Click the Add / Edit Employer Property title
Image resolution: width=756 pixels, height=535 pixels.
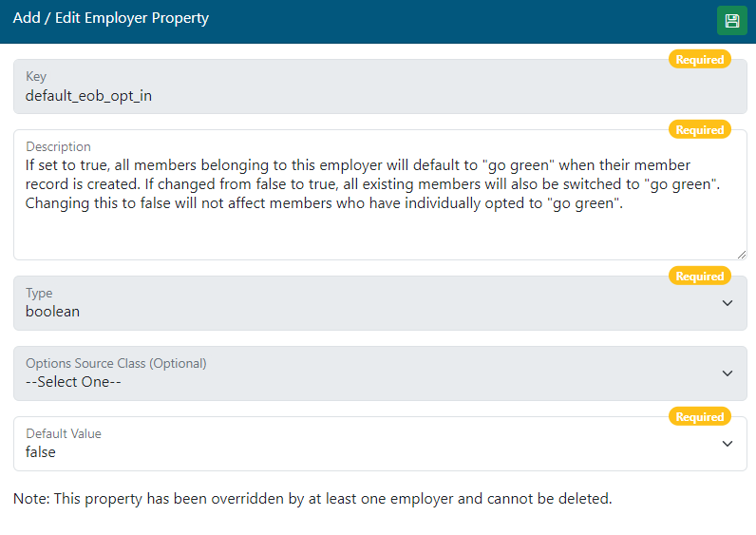[111, 18]
